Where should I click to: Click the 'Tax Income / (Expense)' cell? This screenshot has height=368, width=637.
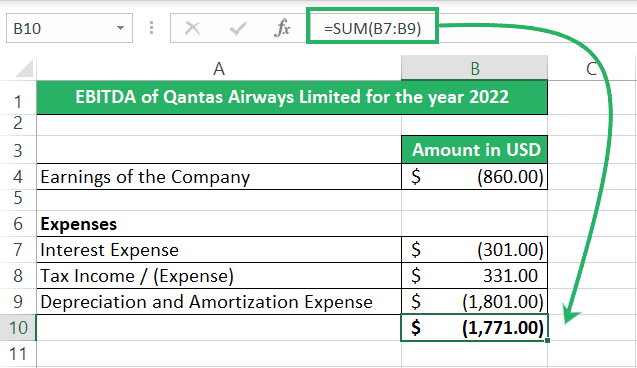[x=219, y=275]
